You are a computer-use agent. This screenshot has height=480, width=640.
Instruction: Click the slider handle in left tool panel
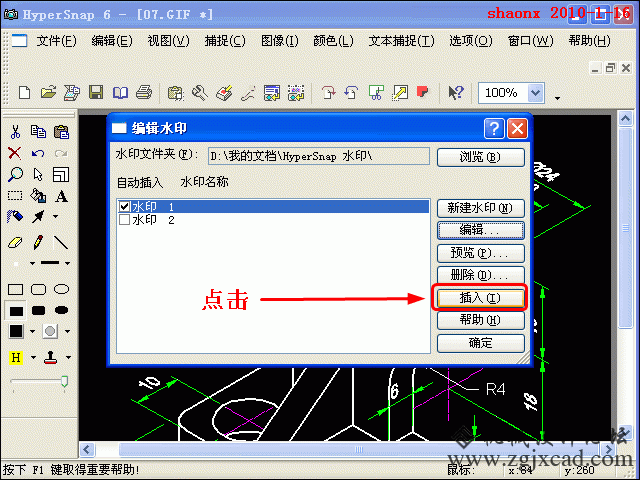click(x=64, y=382)
